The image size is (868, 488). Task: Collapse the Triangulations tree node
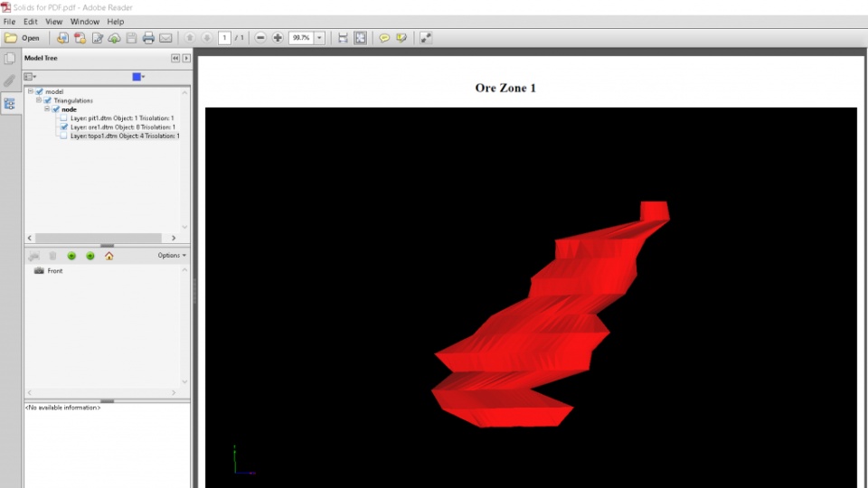pos(39,100)
